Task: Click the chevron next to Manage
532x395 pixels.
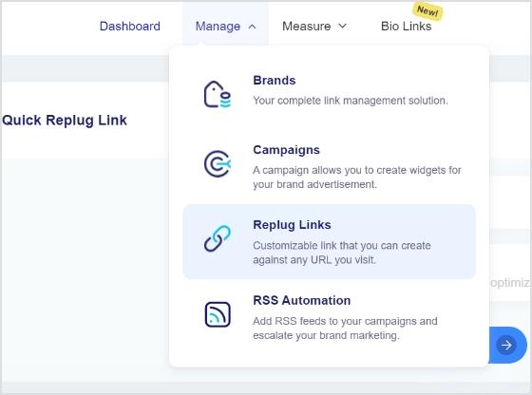Action: point(252,27)
